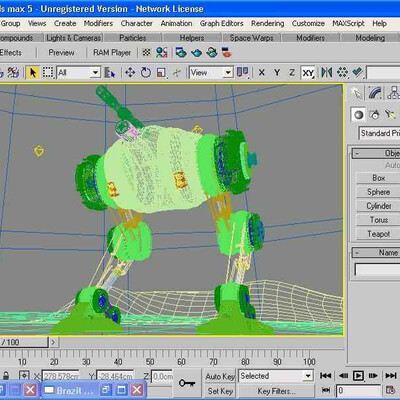Open the Create menu
The width and height of the screenshot is (400, 400).
[x=65, y=23]
